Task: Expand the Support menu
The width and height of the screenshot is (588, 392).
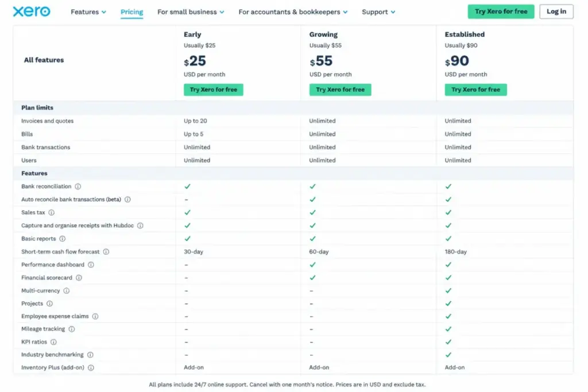Action: (x=378, y=12)
